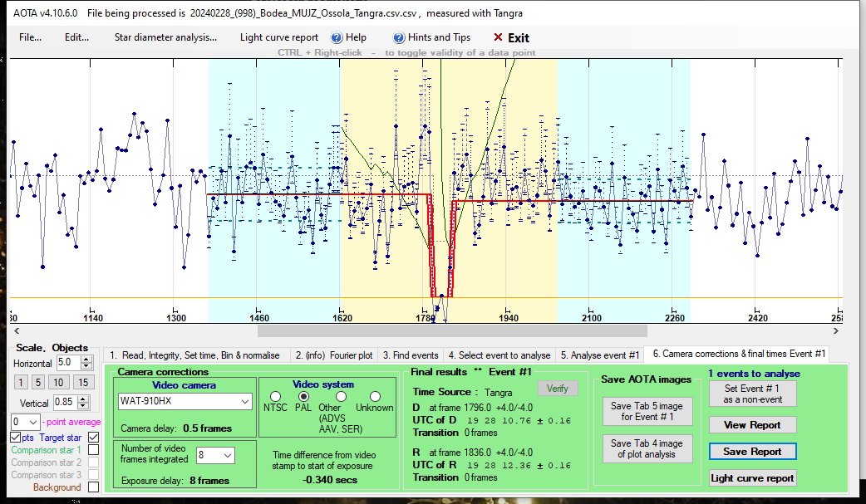Image resolution: width=866 pixels, height=504 pixels.
Task: Toggle the Target star checkbox
Action: coord(93,438)
